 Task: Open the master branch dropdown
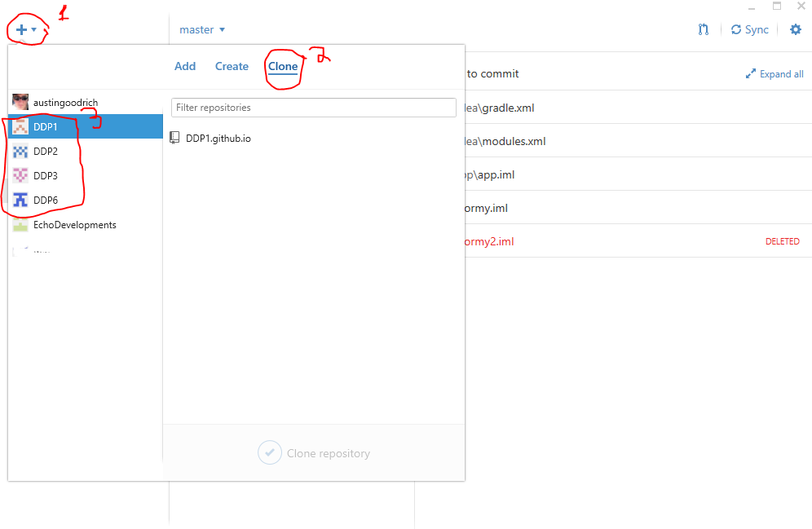click(x=201, y=30)
